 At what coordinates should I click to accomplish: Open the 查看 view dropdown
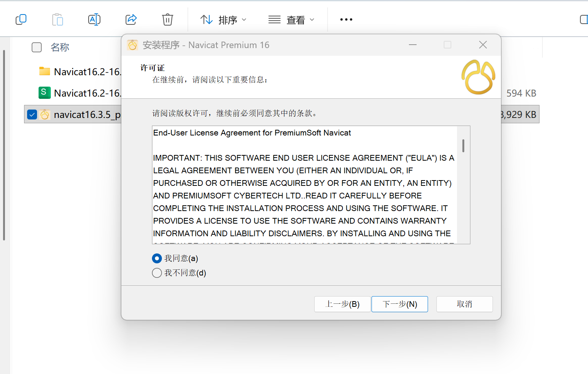click(291, 20)
